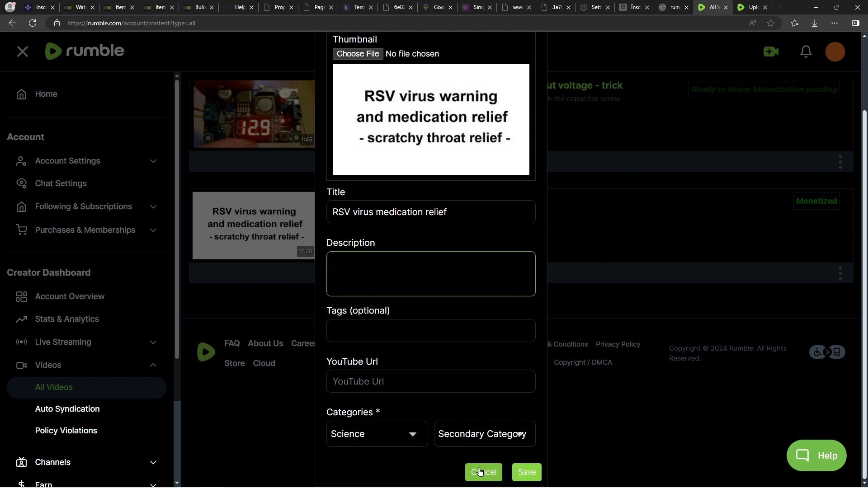Click the Save button

[x=527, y=472]
